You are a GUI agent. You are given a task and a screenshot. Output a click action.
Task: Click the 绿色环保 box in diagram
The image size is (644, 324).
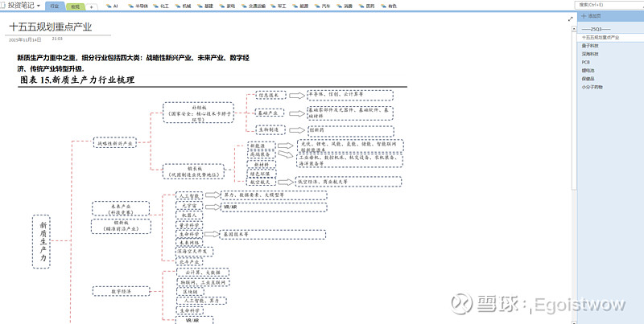tap(261, 174)
